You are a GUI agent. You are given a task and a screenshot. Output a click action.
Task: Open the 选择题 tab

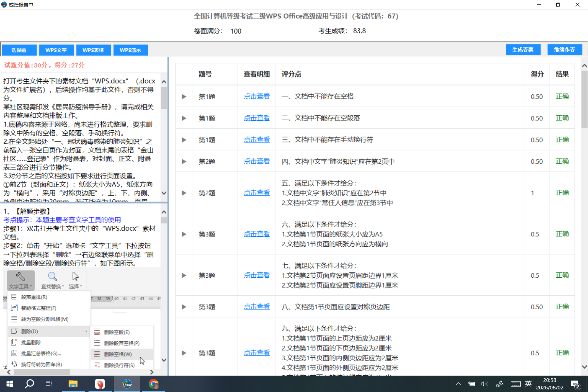tap(19, 50)
